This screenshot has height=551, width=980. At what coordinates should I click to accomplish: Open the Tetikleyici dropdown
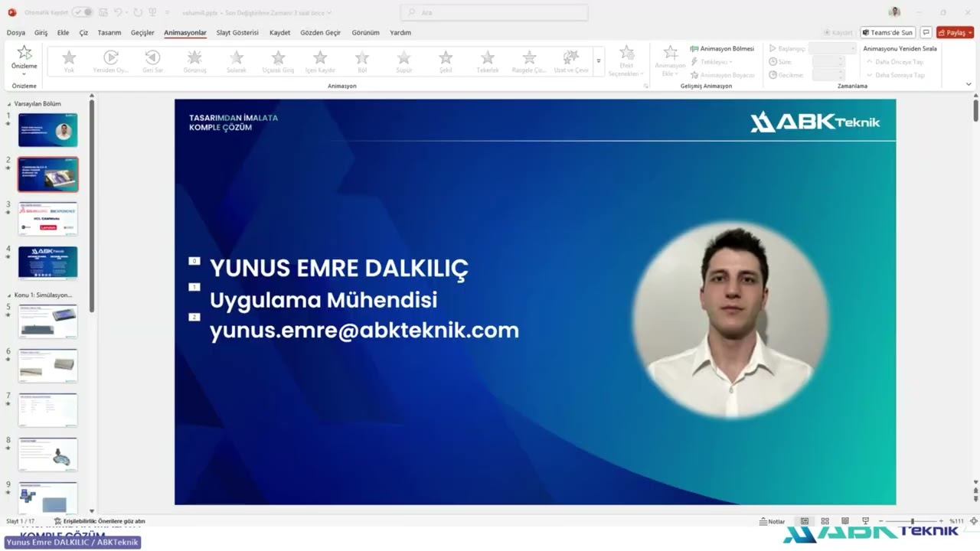tap(711, 61)
